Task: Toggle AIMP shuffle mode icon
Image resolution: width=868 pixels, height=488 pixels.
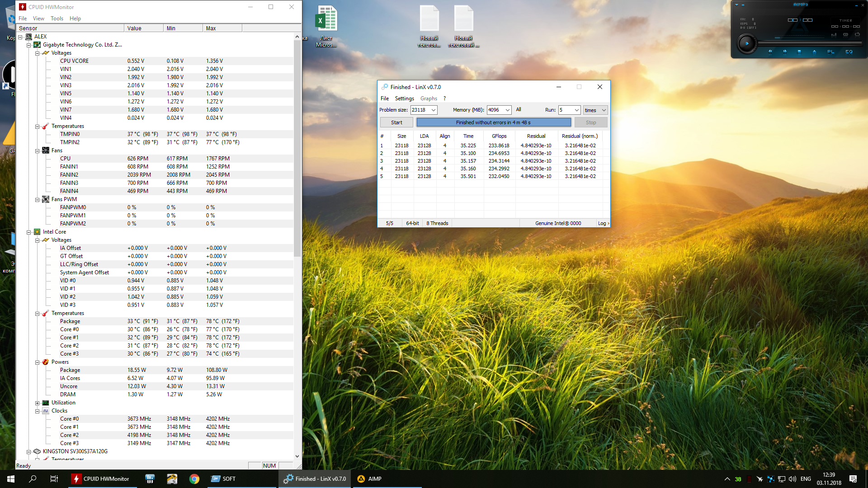Action: (845, 34)
